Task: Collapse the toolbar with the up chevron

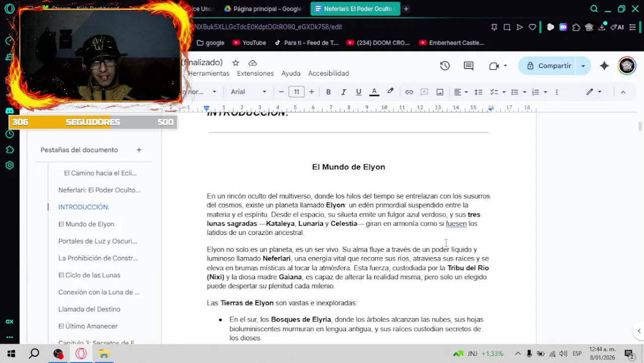Action: point(623,92)
